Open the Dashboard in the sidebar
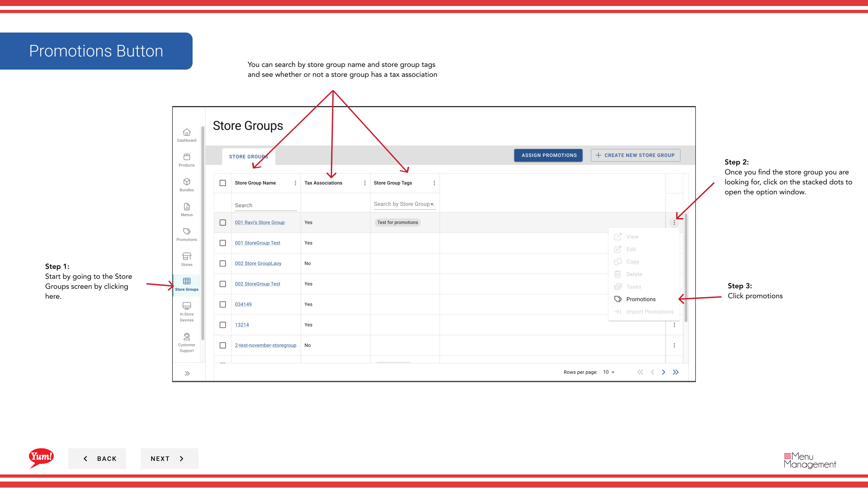Screen dimensions: 868x488 187,135
